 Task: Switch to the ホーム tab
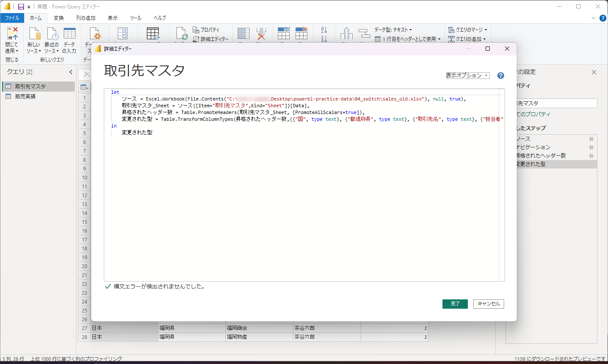click(36, 18)
